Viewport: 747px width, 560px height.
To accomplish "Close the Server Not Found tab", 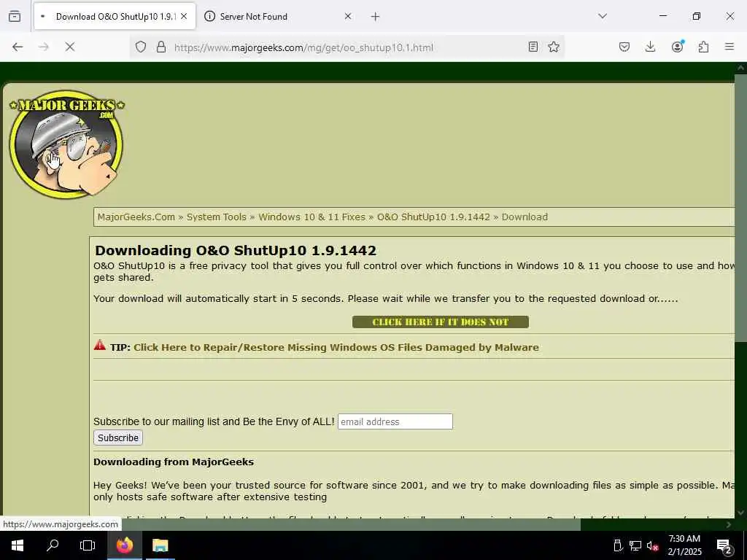I will [x=348, y=16].
